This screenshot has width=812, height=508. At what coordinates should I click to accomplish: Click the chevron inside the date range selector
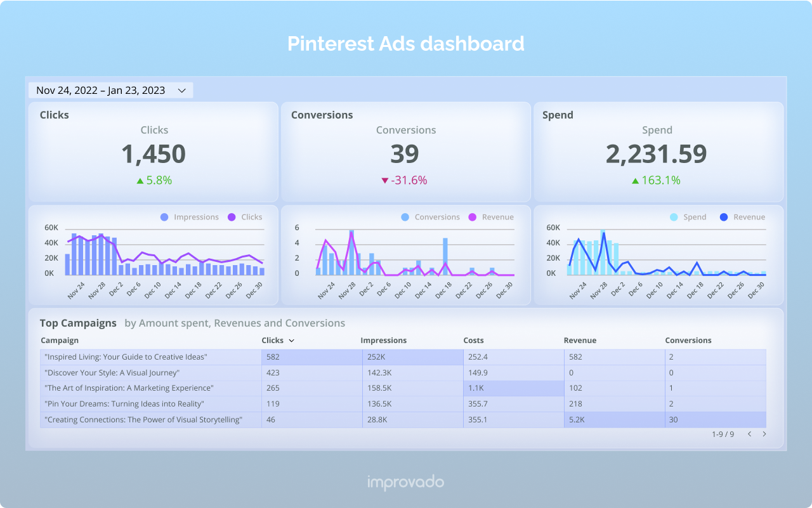click(x=181, y=90)
